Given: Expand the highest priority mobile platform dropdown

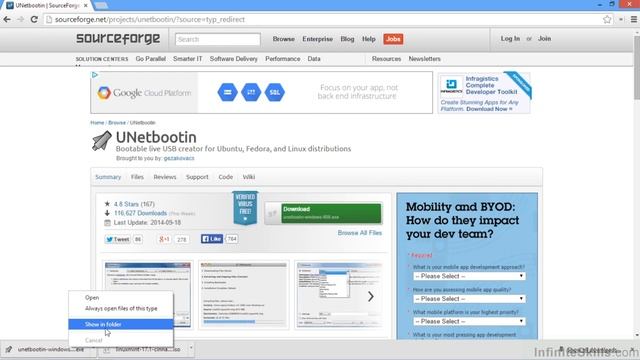Looking at the screenshot, I should click(x=469, y=321).
